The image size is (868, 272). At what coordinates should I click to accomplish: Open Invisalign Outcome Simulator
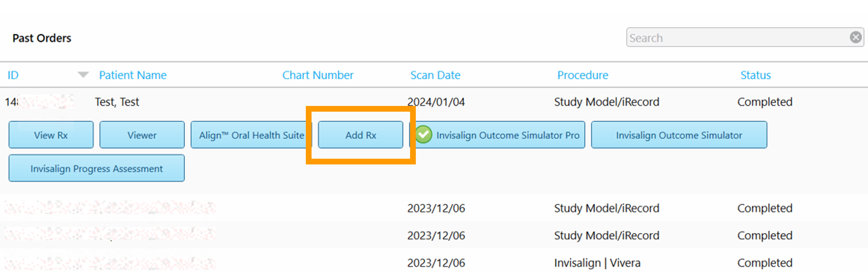[x=679, y=135]
